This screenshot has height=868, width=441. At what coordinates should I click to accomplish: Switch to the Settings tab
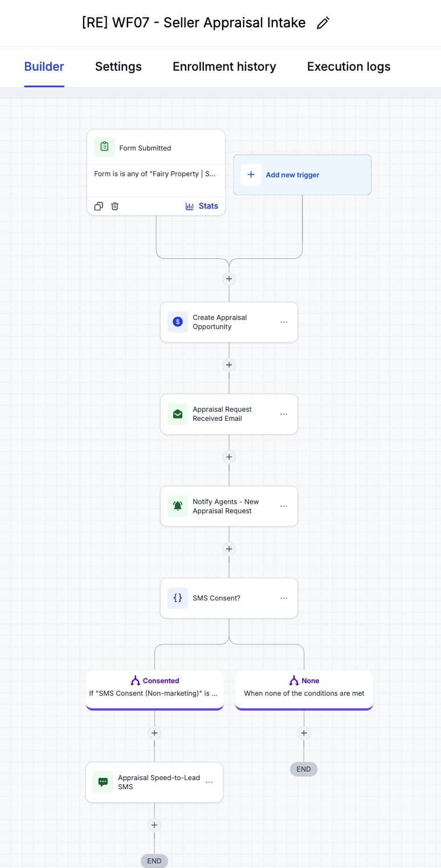click(119, 66)
